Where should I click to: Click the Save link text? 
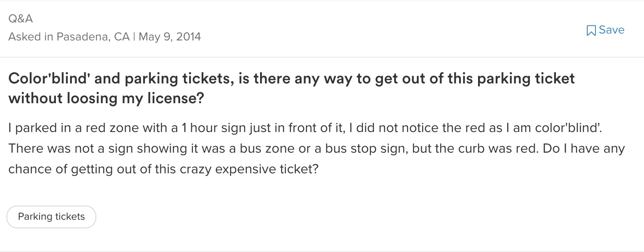pyautogui.click(x=611, y=30)
